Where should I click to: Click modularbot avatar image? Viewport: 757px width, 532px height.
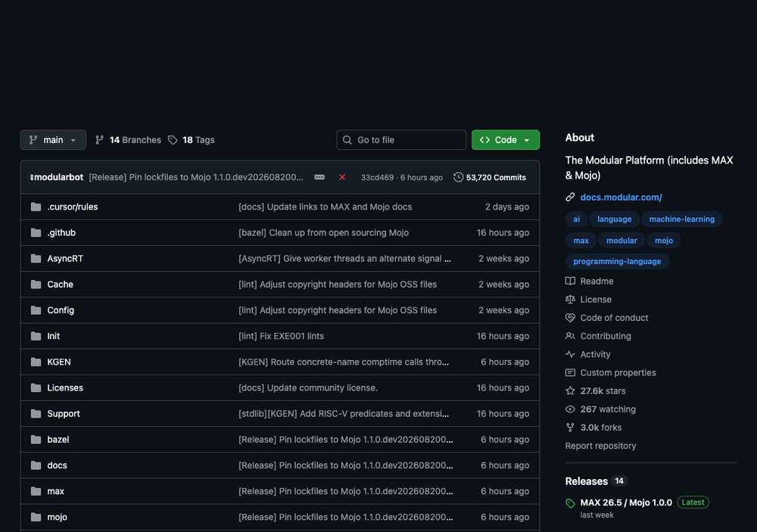pyautogui.click(x=31, y=177)
